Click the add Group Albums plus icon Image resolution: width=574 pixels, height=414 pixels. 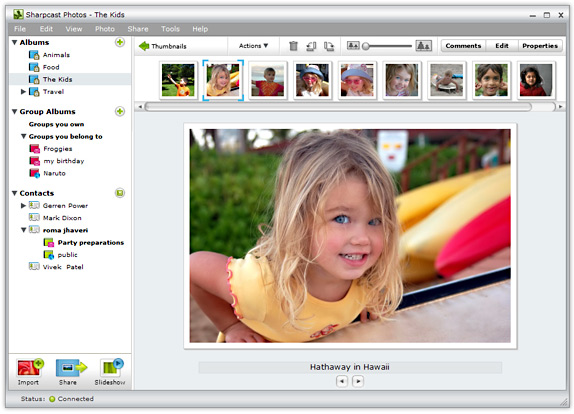tap(120, 111)
